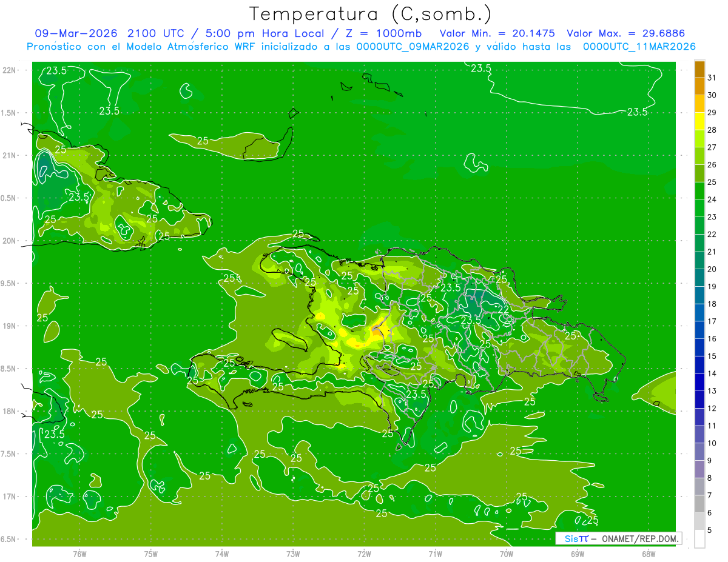Click the '17N' latitude axis label
Viewport: 728px width, 562px height.
(9, 497)
